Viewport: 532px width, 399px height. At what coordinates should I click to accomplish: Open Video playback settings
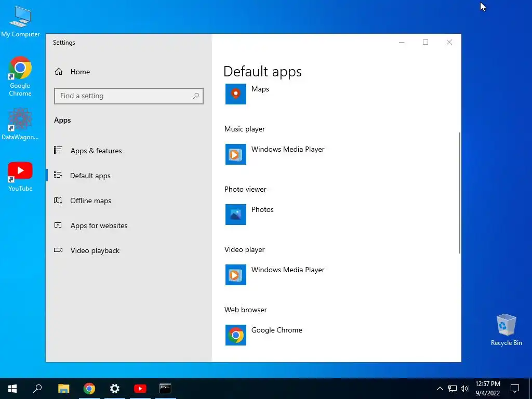[95, 250]
